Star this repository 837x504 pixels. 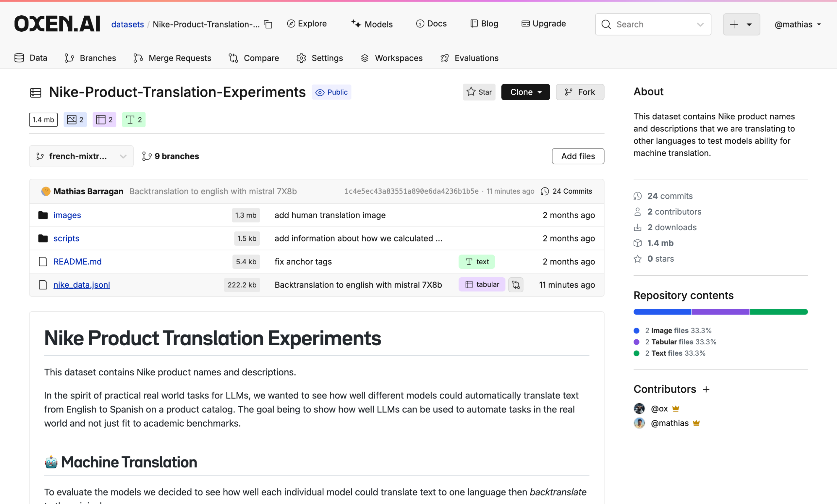pos(479,92)
